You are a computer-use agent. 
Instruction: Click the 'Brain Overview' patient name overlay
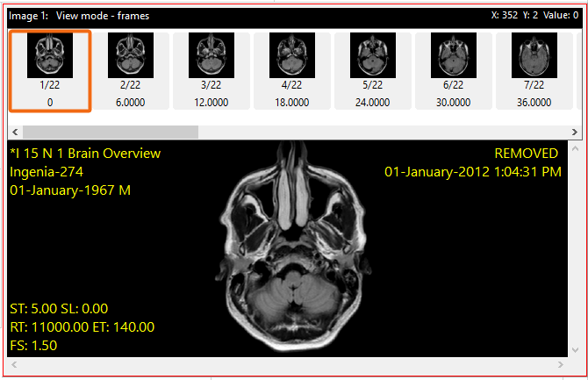[x=85, y=154]
